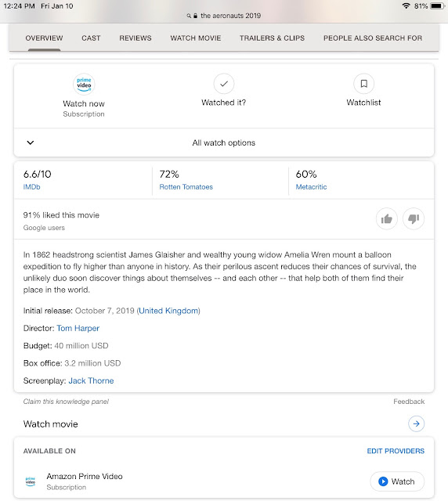Viewport: 448px width, 501px height.
Task: Click the October 7, 2019 release date
Action: tap(105, 311)
